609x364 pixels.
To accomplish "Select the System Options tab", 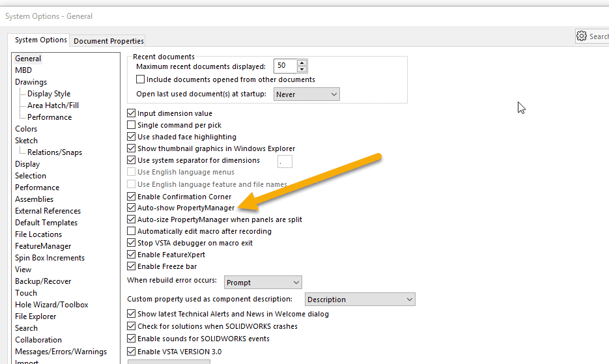I will [x=41, y=40].
